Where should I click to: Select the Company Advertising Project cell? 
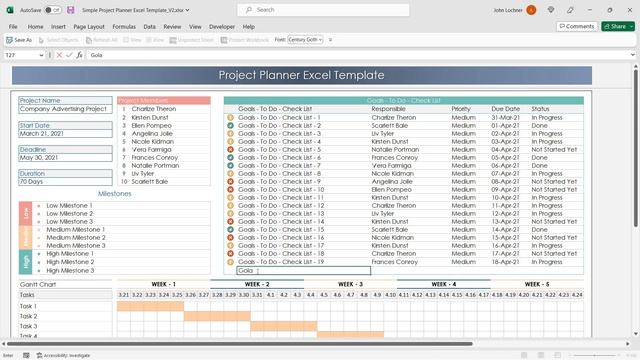[x=65, y=109]
